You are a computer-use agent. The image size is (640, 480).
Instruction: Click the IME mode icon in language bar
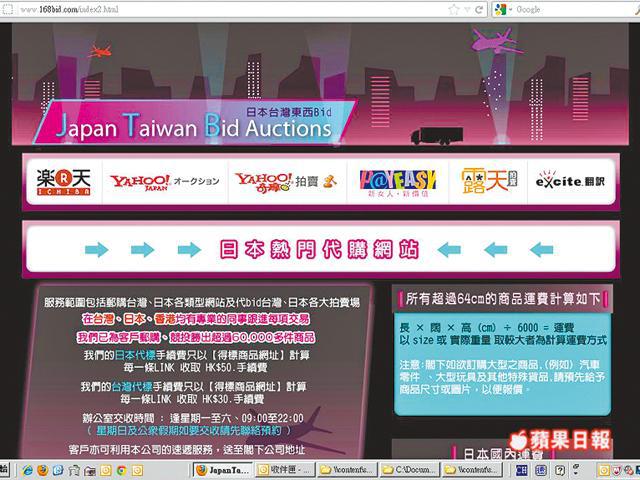coord(541,470)
